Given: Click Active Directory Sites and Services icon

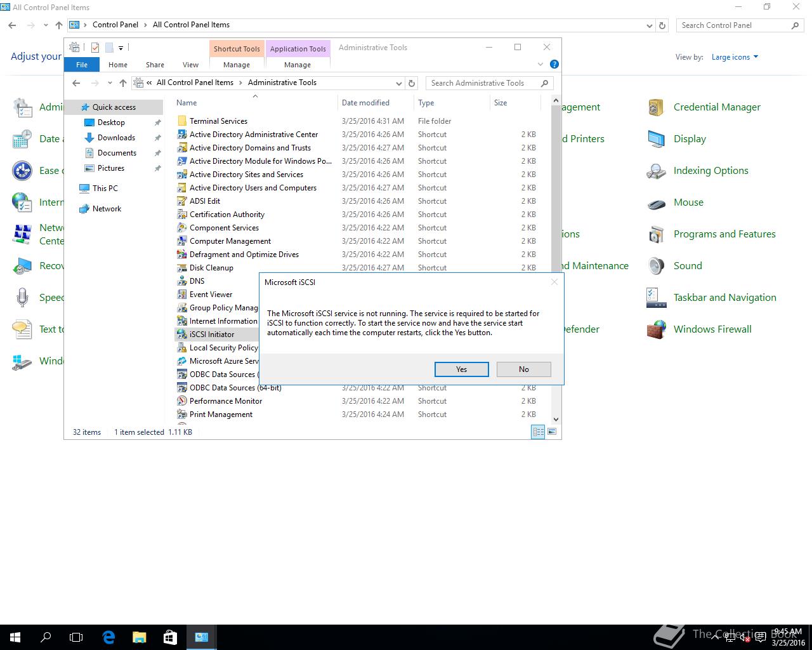Looking at the screenshot, I should point(182,175).
